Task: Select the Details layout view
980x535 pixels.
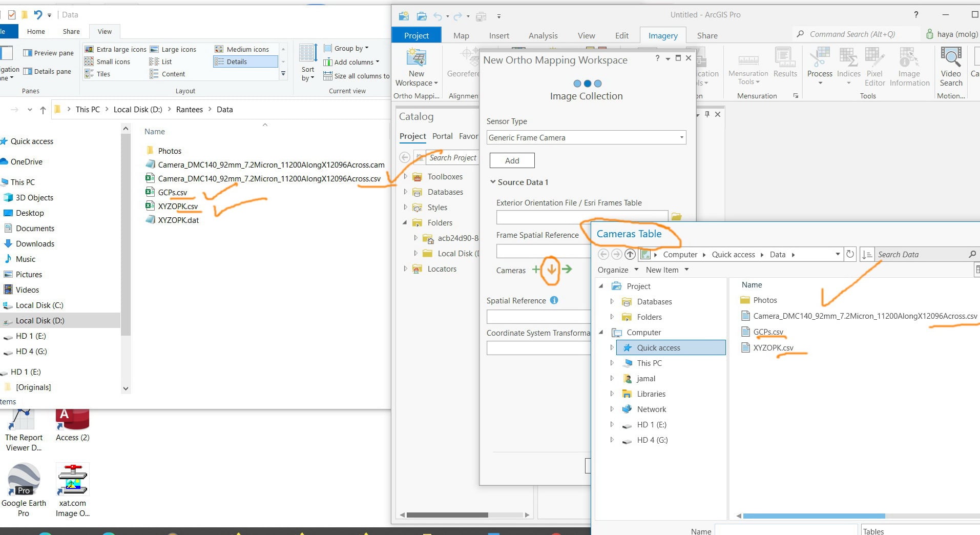Action: tap(245, 61)
